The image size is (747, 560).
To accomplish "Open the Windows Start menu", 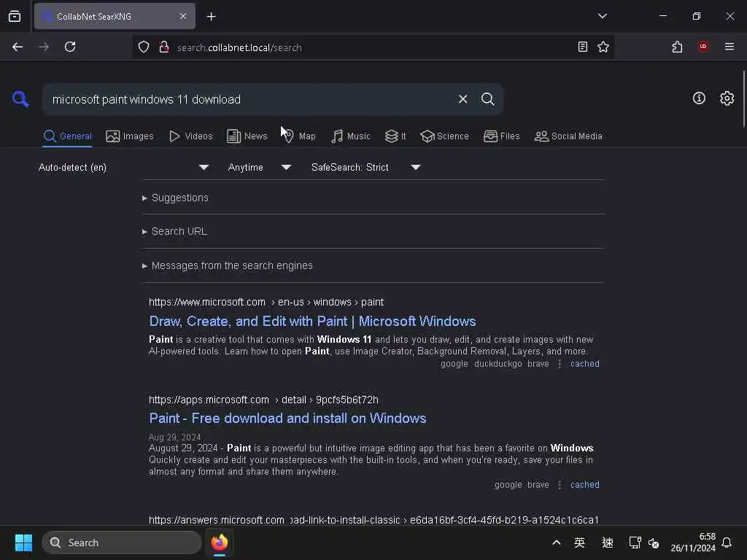I will coord(23,542).
